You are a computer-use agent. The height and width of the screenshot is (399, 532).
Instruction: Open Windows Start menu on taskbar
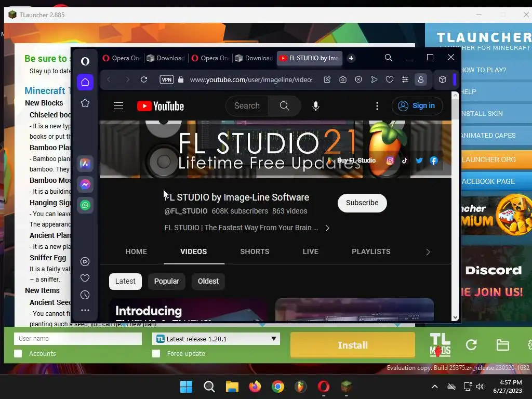tap(186, 387)
